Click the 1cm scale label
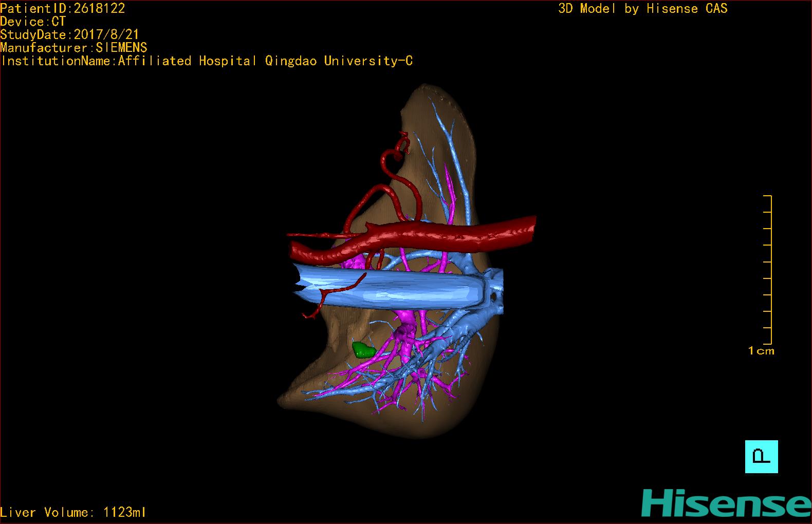 (x=761, y=351)
